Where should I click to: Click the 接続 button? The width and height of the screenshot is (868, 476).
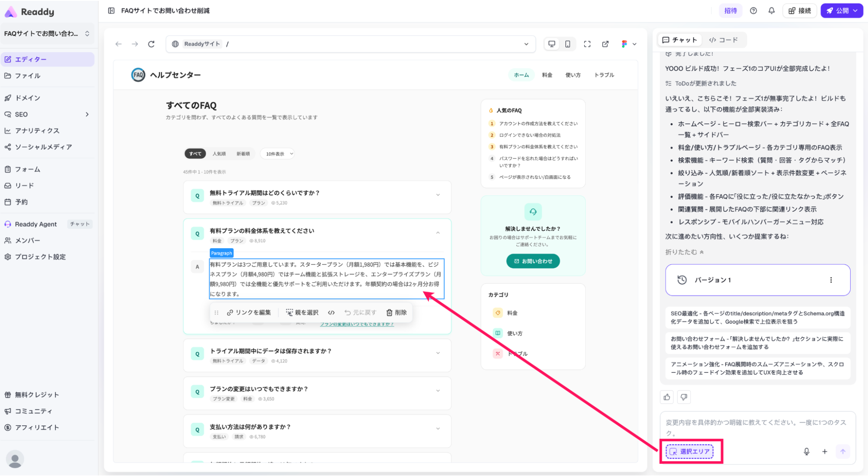[x=799, y=10]
